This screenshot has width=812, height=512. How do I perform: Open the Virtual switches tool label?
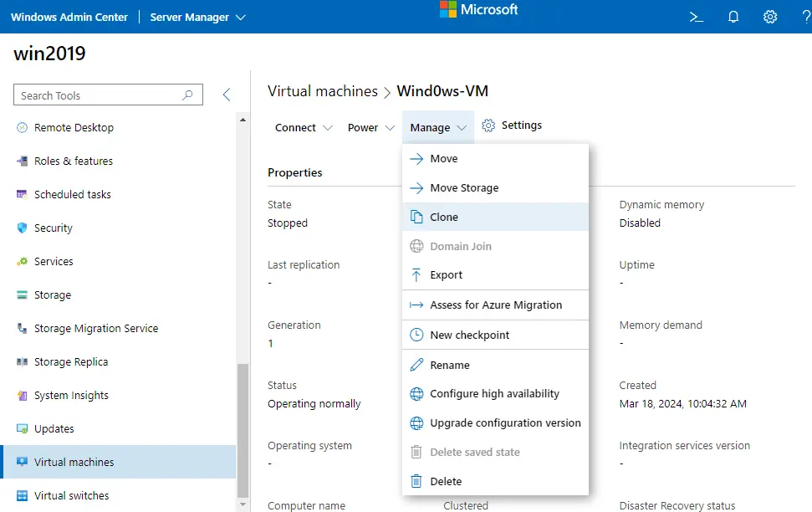click(x=71, y=495)
